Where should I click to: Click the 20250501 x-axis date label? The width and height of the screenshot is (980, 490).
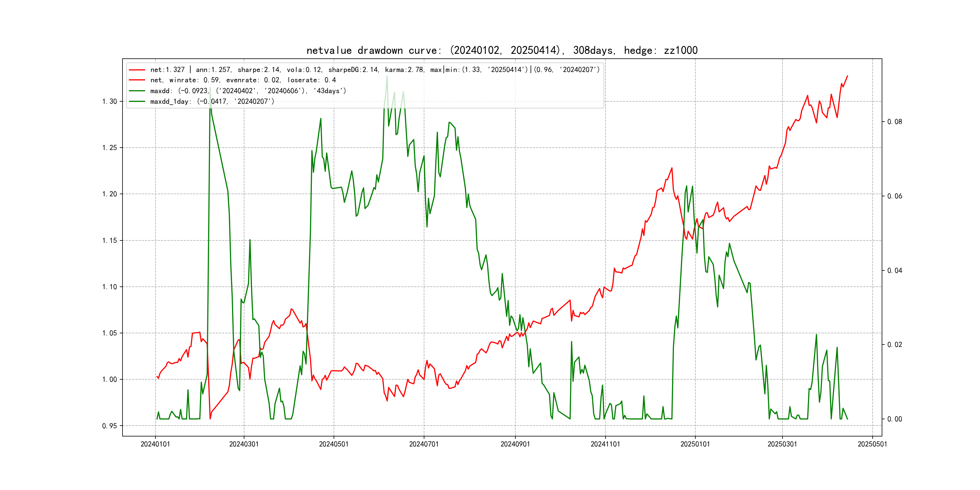coord(872,444)
